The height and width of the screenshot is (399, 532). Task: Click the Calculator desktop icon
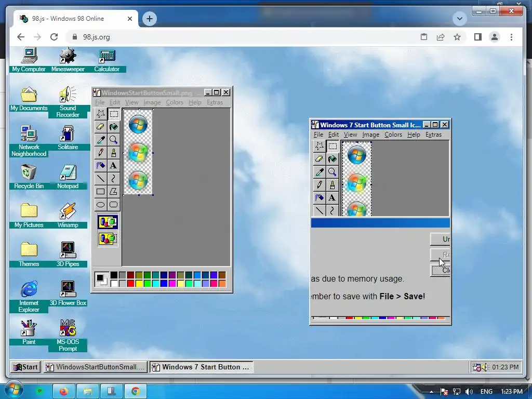point(107,60)
